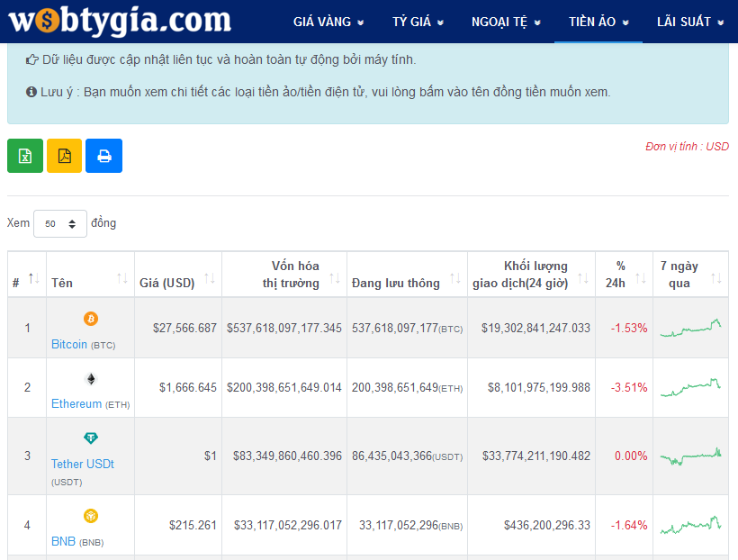Screen dimensions: 738x560
Task: Click Ethereum price $1,666.645
Action: pos(188,388)
